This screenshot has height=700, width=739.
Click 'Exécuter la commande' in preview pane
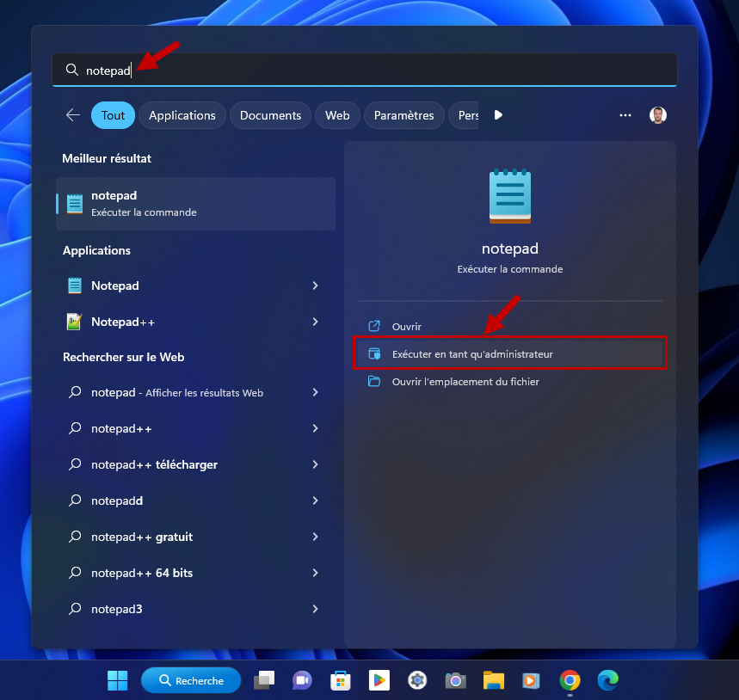click(510, 269)
